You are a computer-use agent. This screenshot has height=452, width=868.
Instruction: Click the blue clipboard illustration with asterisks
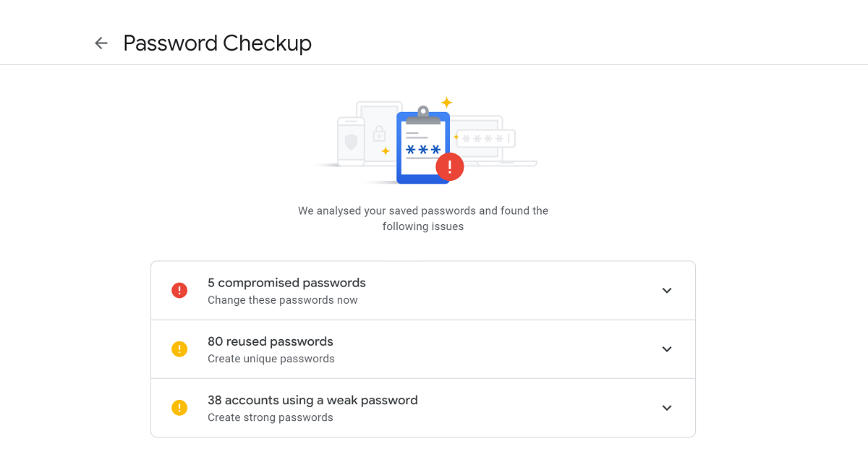(423, 145)
